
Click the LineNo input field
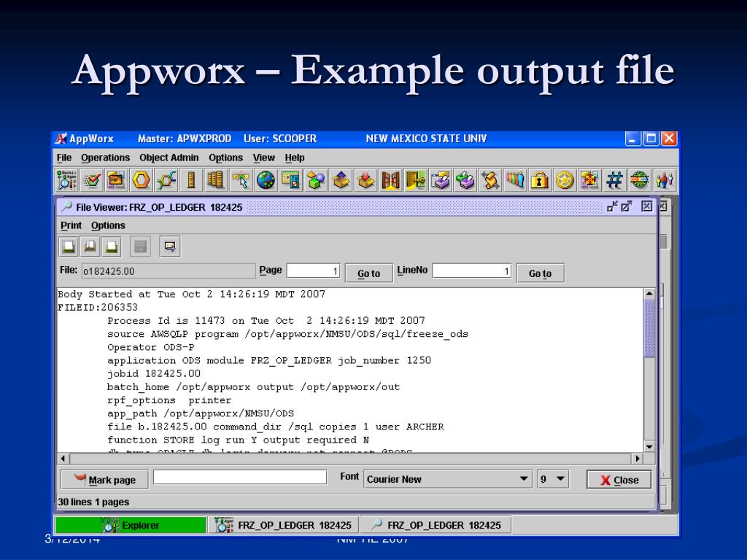(472, 271)
